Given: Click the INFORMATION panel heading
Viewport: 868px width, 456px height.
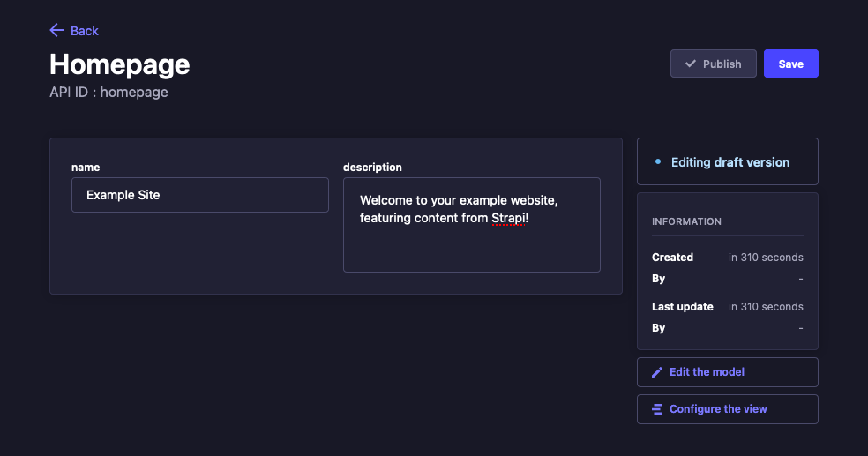Looking at the screenshot, I should [x=686, y=221].
